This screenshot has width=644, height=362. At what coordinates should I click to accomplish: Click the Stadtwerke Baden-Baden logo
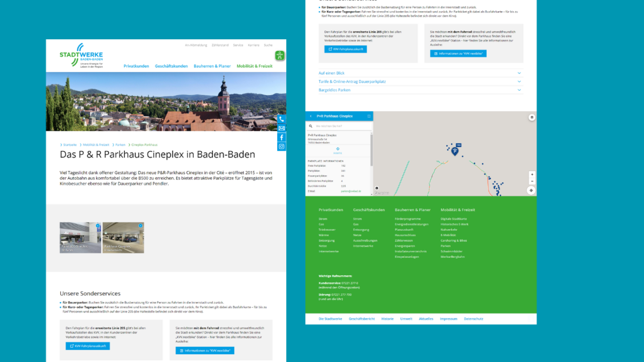coord(81,55)
